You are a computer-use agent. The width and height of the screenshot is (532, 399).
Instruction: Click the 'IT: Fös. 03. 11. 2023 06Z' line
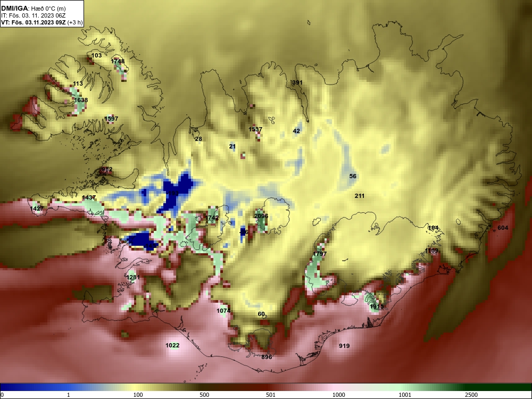click(x=33, y=15)
